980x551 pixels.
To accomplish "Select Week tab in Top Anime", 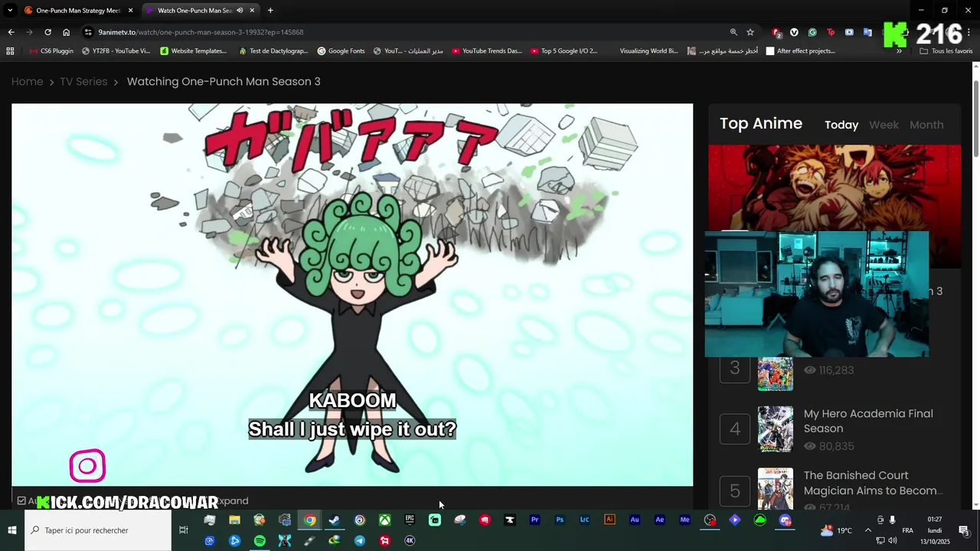I will (x=884, y=125).
